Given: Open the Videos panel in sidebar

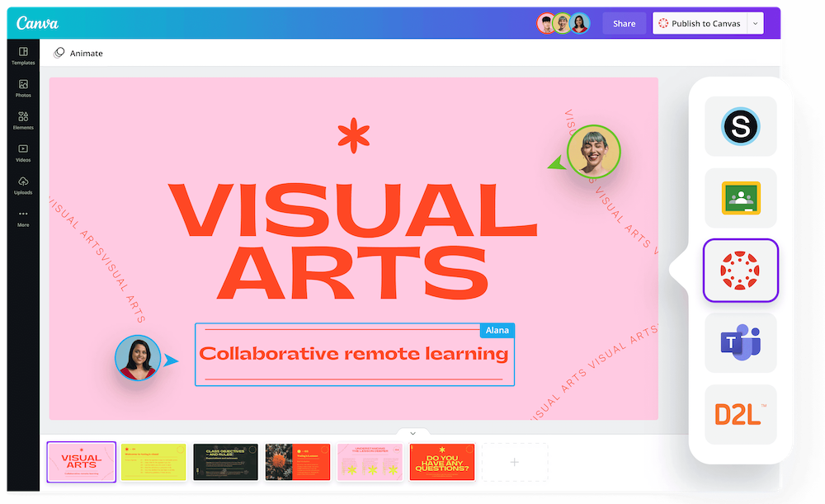Looking at the screenshot, I should pos(23,153).
